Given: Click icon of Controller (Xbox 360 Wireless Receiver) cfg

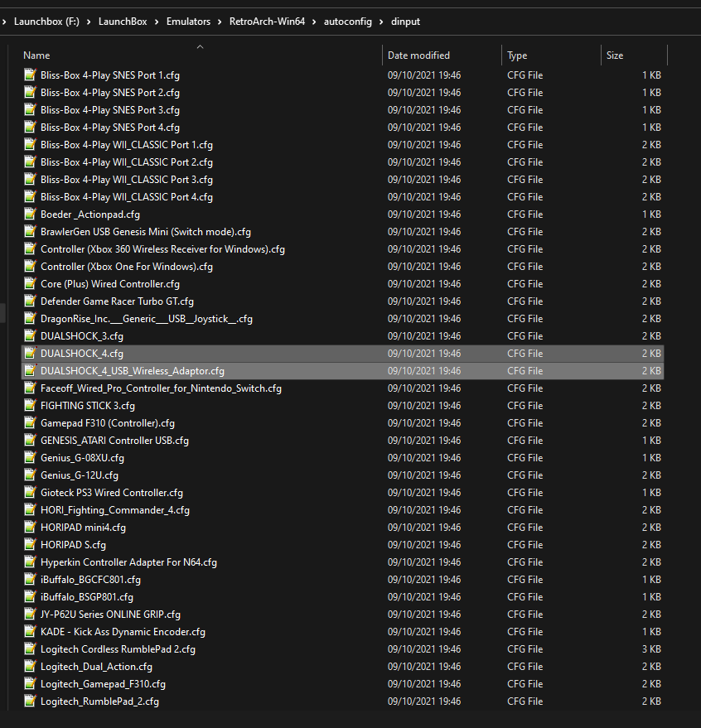Looking at the screenshot, I should coord(30,248).
